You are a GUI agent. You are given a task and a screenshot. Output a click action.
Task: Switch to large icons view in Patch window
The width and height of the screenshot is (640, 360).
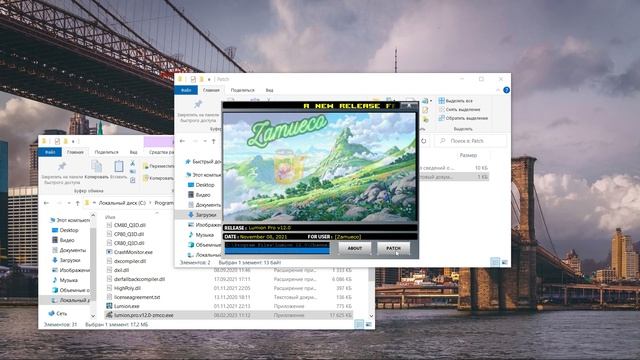tap(504, 262)
